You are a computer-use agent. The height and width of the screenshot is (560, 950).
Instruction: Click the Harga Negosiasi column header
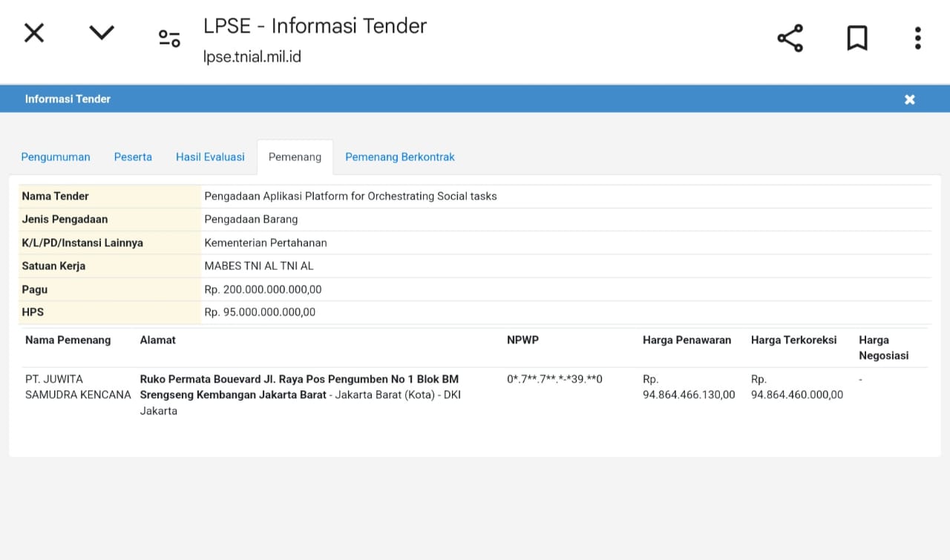pos(883,348)
